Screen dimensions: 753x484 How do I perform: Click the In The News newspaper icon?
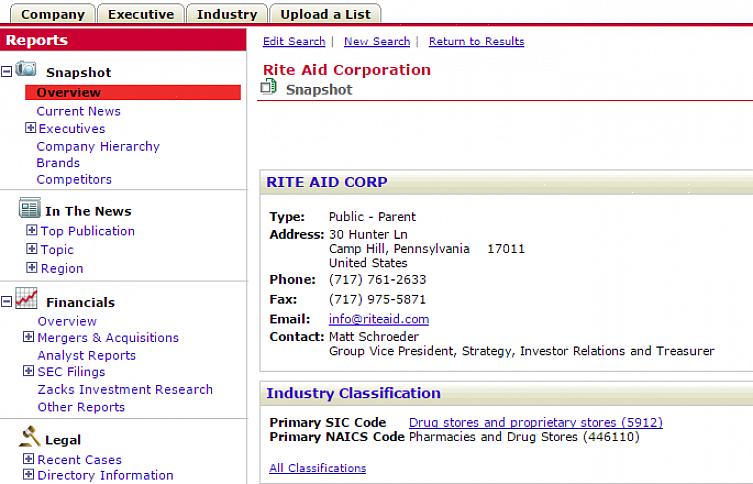[x=29, y=208]
